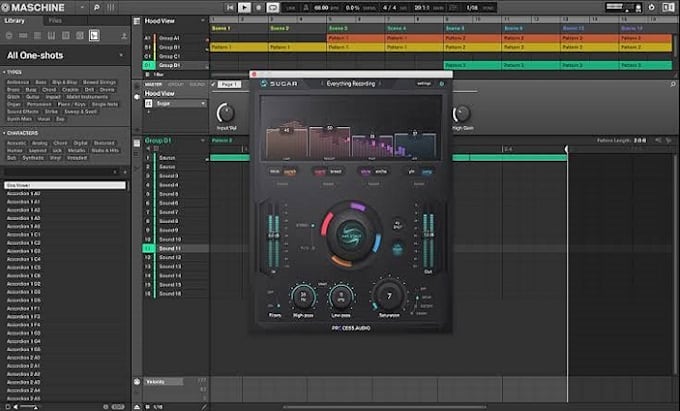Click the High-pass knob in Sugar
Viewport: 680px width, 411px height.
[x=303, y=297]
